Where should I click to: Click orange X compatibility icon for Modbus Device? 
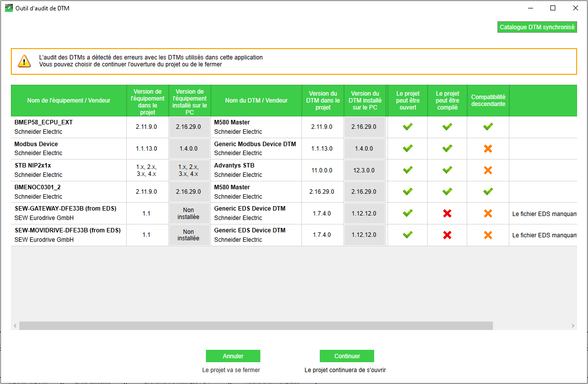(488, 149)
